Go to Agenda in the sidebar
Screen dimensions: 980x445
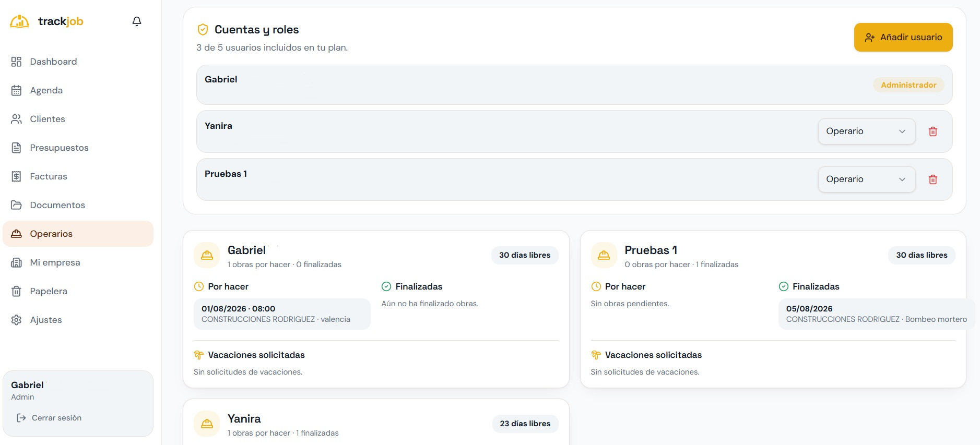tap(78, 90)
